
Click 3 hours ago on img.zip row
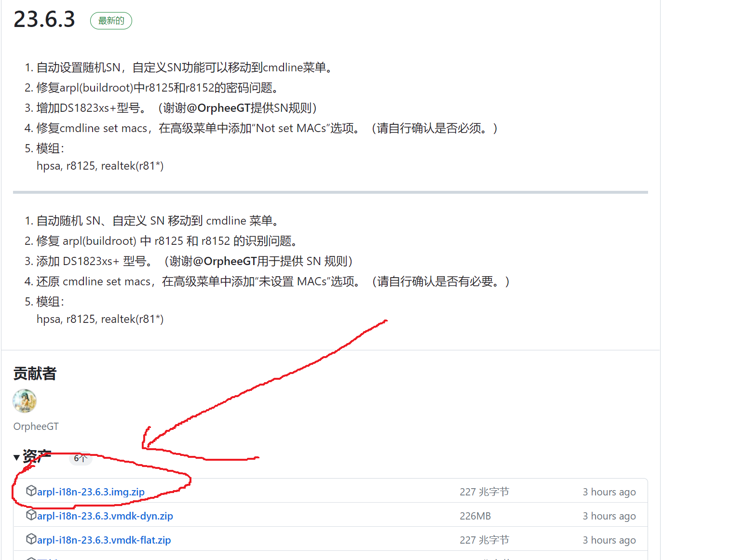609,492
